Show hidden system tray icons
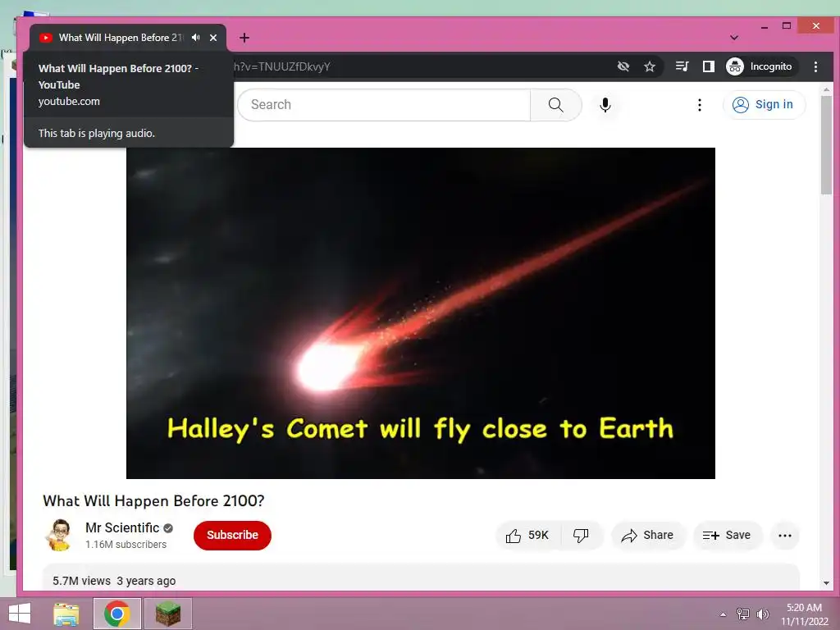 tap(724, 614)
